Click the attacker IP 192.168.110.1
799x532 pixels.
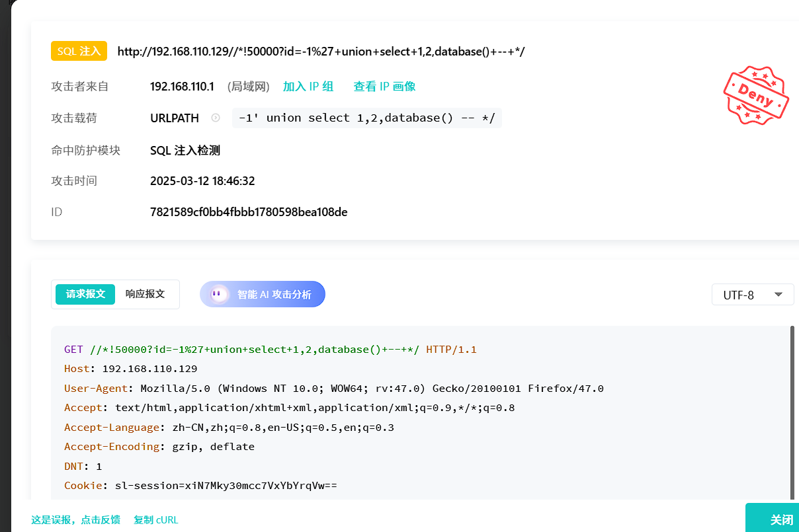coord(182,87)
